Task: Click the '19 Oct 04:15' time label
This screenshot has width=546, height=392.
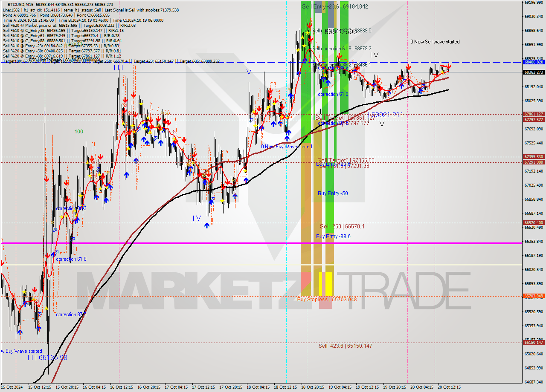Action: pos(340,388)
